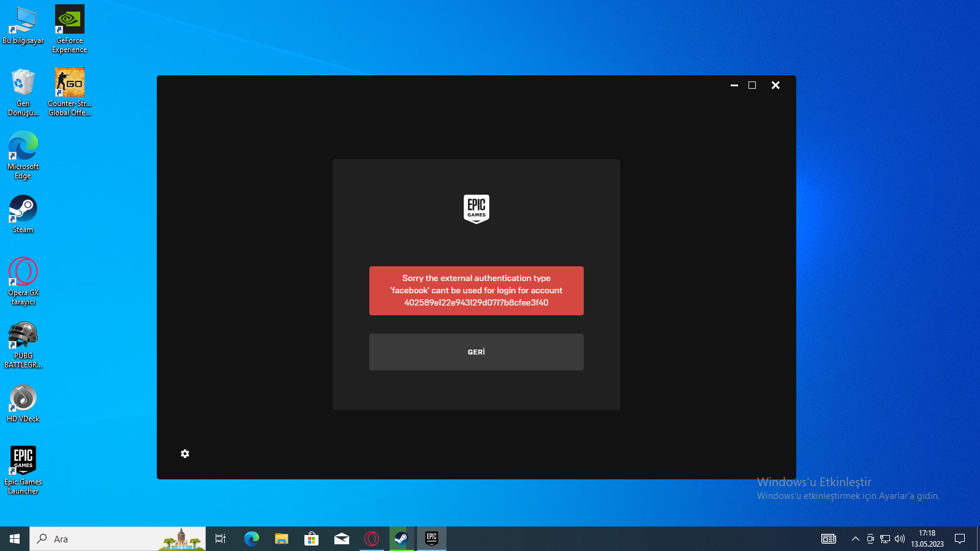Open the volume control tray icon
Viewport: 980px width, 551px height.
coord(900,539)
